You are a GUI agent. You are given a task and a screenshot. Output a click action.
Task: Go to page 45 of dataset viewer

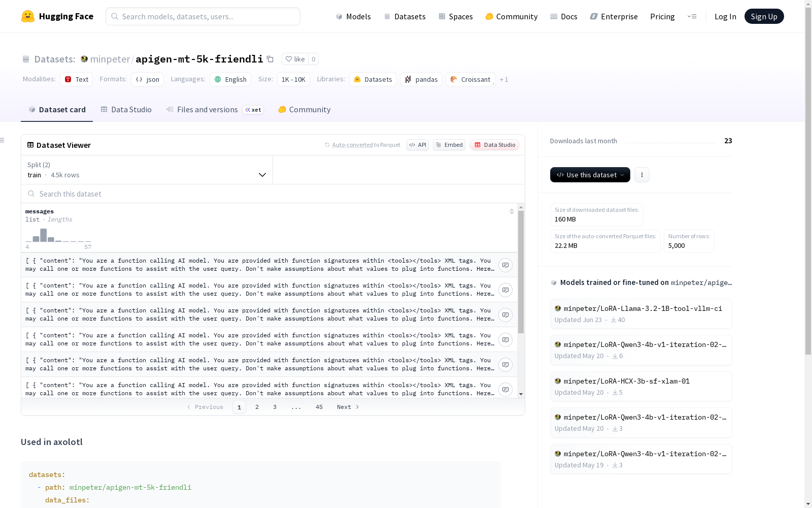(319, 407)
